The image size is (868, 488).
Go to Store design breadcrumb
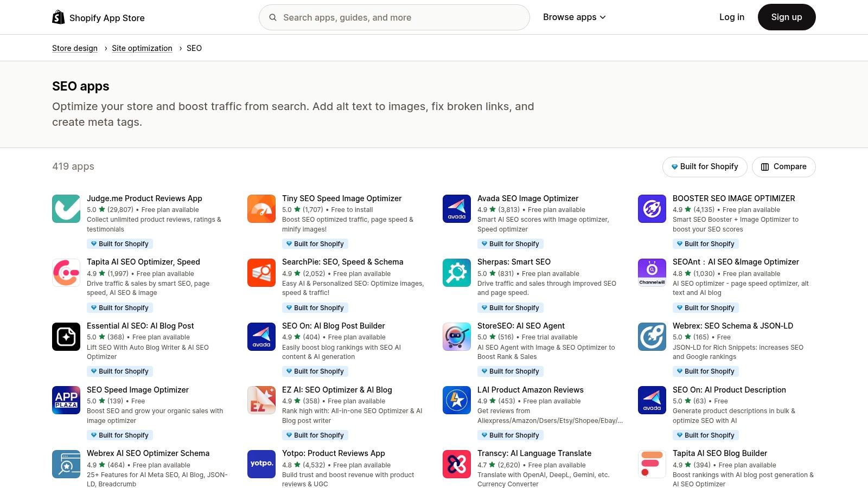pyautogui.click(x=75, y=48)
